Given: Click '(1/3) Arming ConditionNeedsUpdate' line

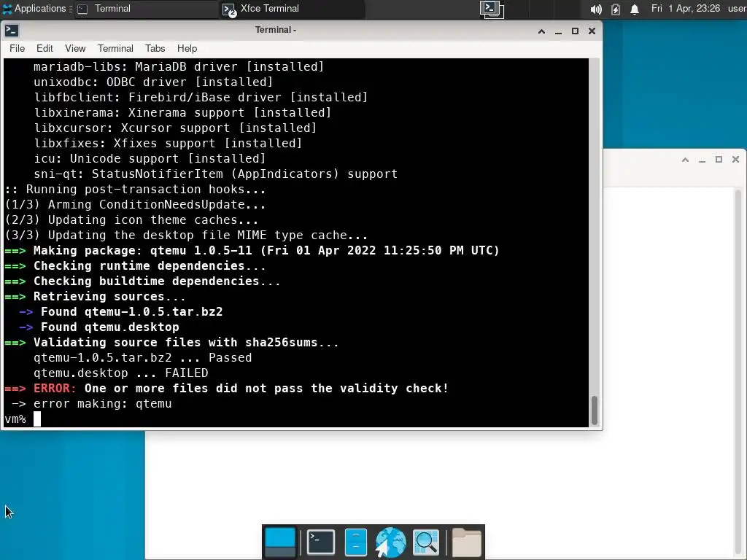Looking at the screenshot, I should coord(135,205).
